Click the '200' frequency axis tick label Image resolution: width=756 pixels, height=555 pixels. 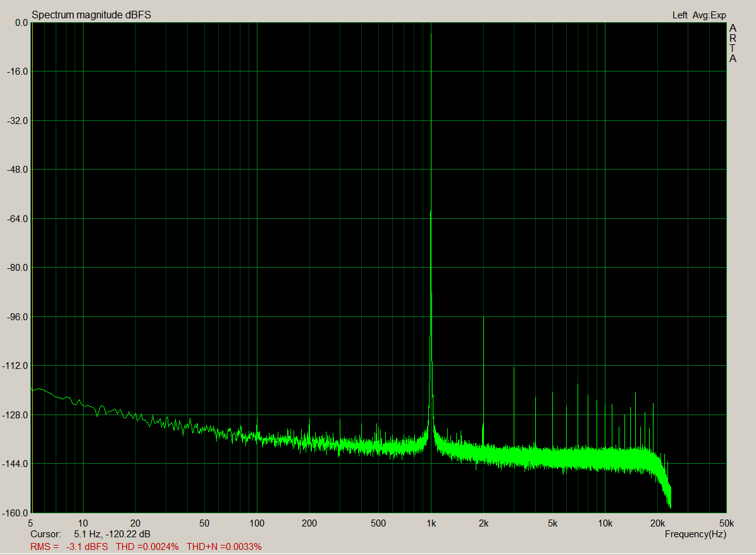click(309, 523)
